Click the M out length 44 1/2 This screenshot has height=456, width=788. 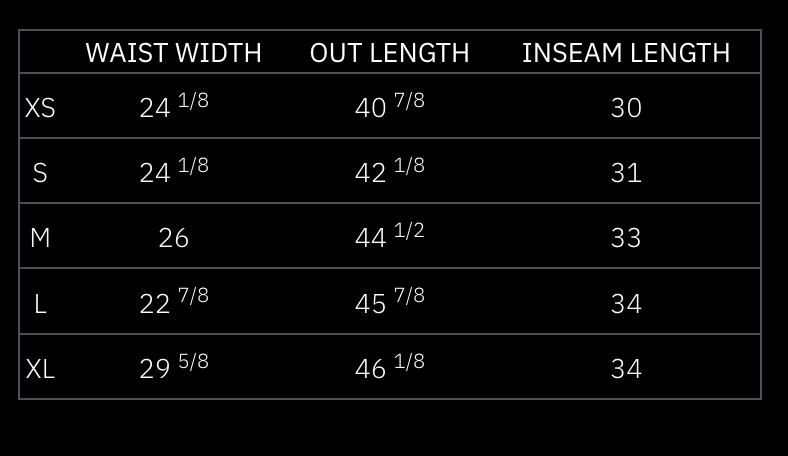tap(389, 236)
